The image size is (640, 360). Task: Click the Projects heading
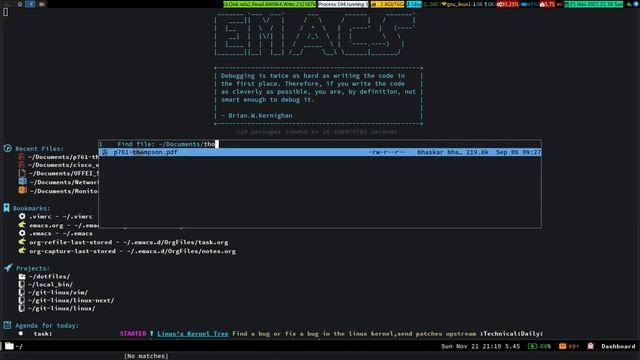(x=33, y=268)
